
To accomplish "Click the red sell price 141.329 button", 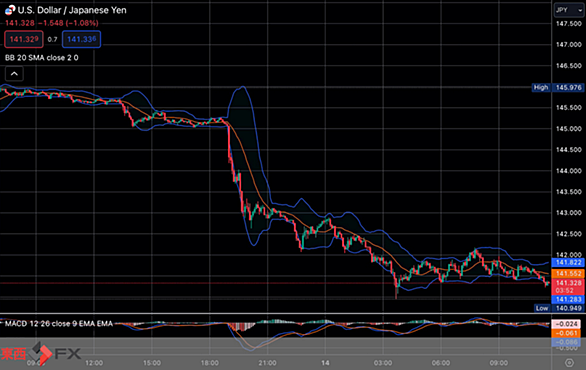I will [x=24, y=39].
